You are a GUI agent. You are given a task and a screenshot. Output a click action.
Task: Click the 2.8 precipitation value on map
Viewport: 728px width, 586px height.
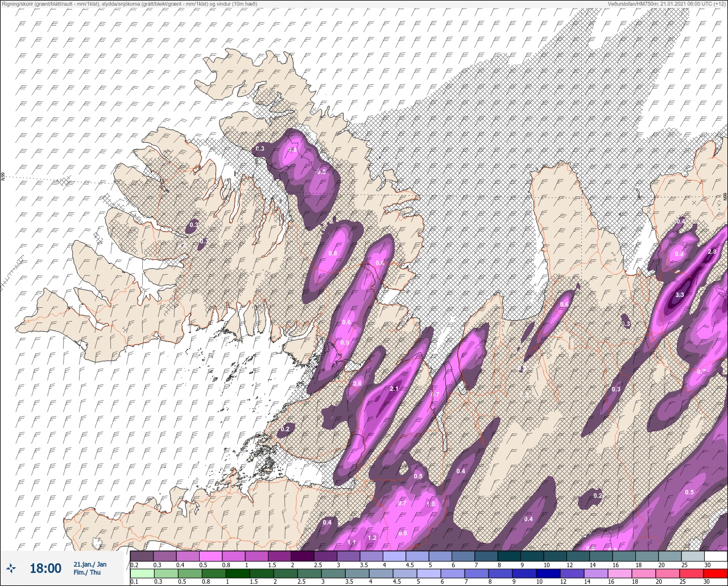(x=712, y=251)
